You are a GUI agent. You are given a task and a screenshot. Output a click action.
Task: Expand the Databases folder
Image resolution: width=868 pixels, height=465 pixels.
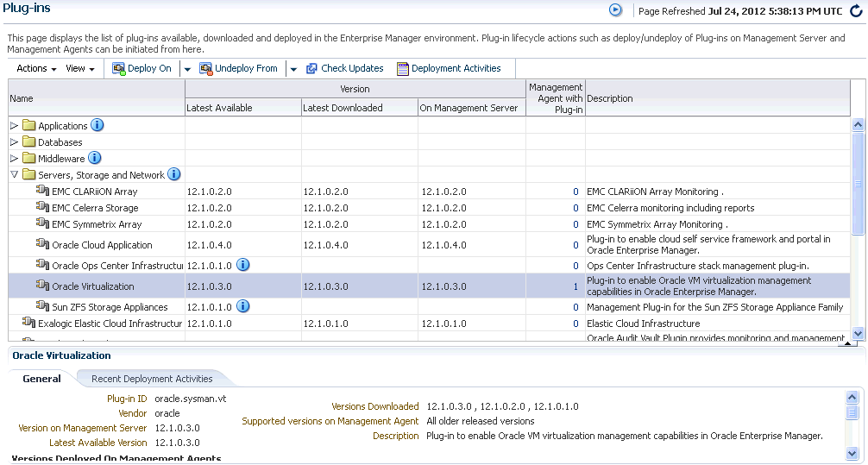pyautogui.click(x=15, y=142)
